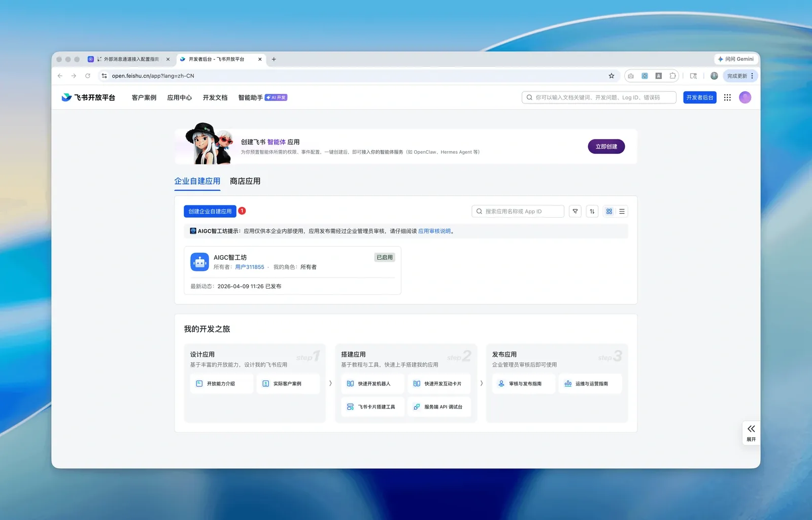Expand the 展开 side panel
Viewport: 812px width, 520px height.
(751, 433)
